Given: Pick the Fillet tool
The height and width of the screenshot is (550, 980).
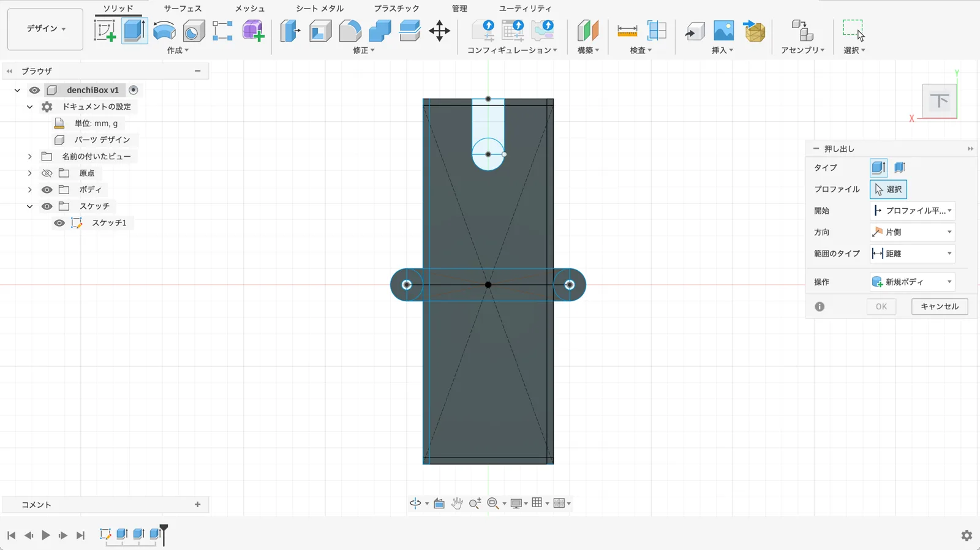Looking at the screenshot, I should point(350,31).
